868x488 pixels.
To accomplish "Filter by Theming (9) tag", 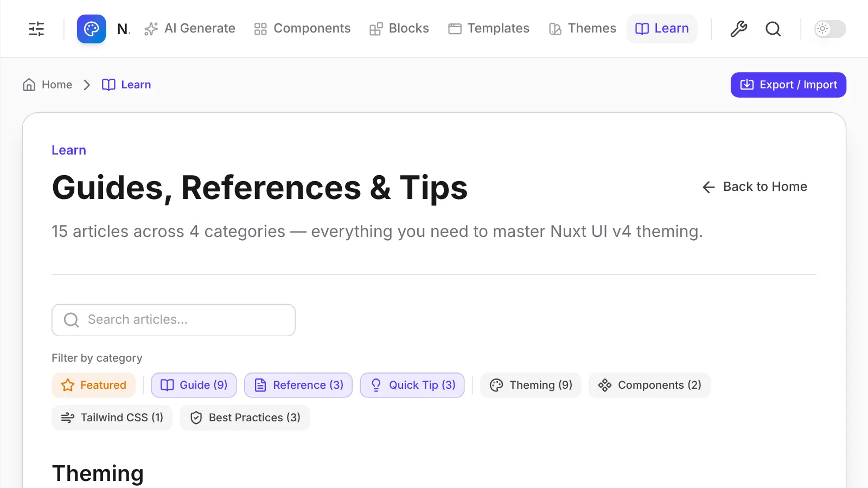I will coord(531,385).
